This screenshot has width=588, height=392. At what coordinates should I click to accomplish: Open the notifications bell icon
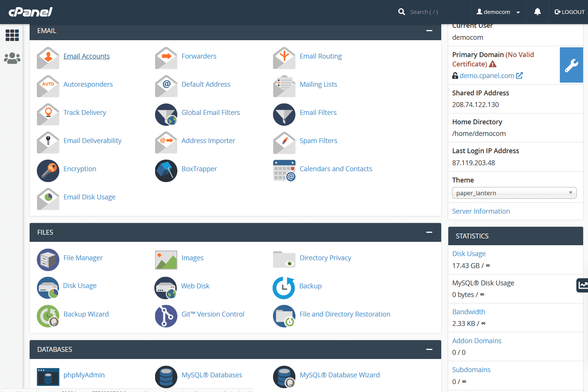tap(537, 12)
